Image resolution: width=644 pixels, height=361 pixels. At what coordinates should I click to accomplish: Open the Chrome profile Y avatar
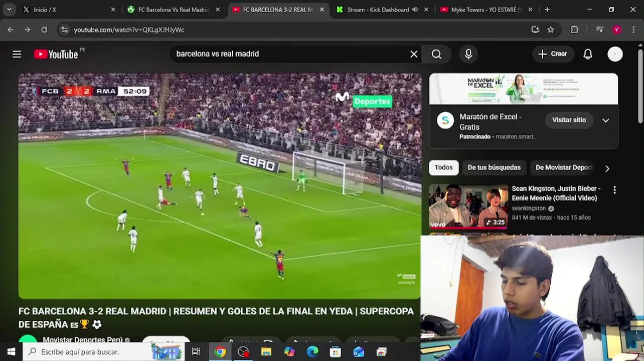click(x=617, y=30)
